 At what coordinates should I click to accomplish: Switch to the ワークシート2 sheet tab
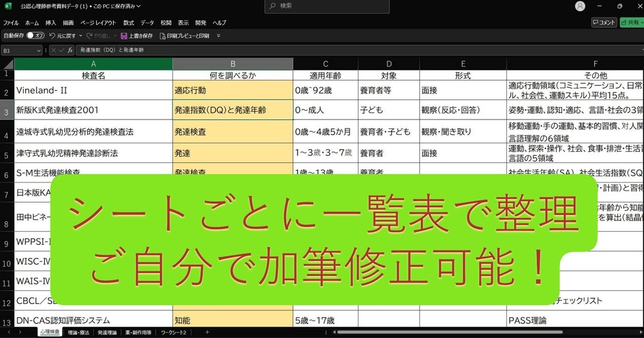pos(174,332)
